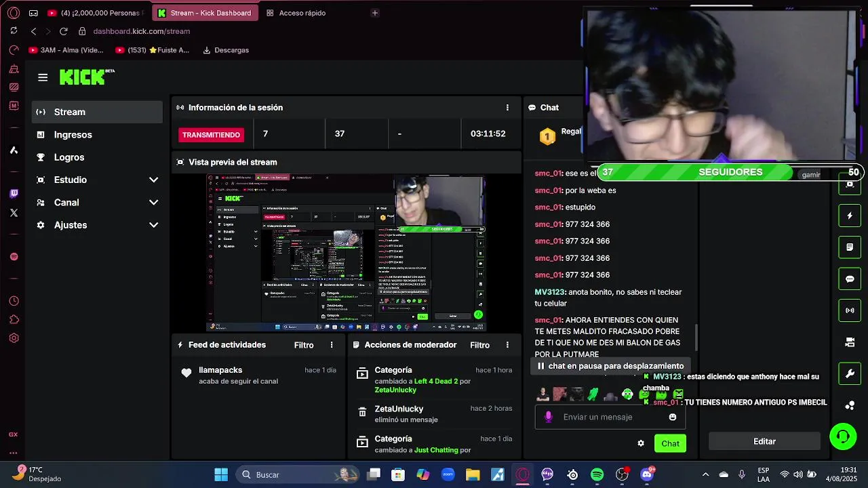868x488 pixels.
Task: Reload the page with refresh icon
Action: pyautogui.click(x=63, y=31)
